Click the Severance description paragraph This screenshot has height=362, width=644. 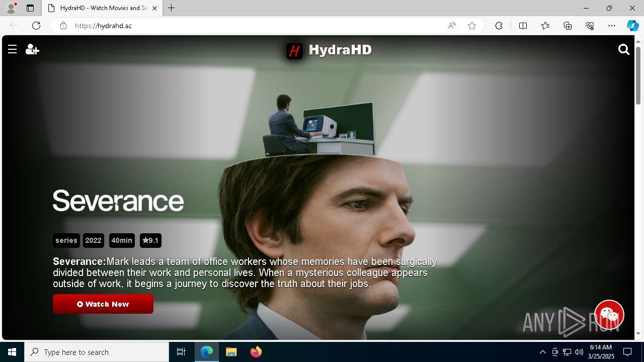(x=245, y=273)
